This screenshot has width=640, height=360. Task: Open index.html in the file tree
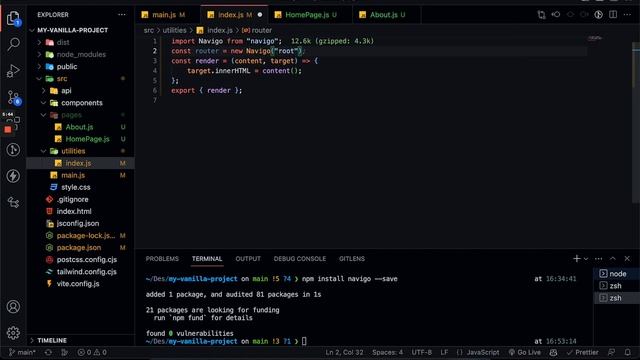point(74,211)
